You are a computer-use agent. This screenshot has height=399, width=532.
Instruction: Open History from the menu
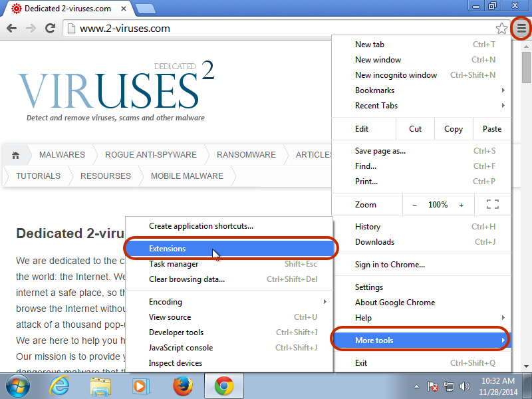coord(422,227)
